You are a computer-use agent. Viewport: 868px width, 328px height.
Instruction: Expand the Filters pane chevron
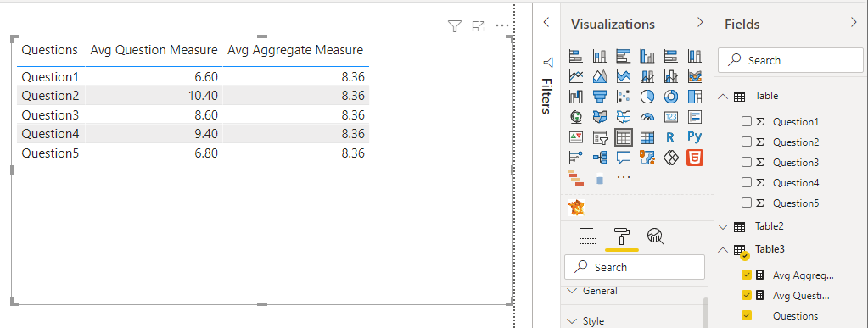[546, 22]
